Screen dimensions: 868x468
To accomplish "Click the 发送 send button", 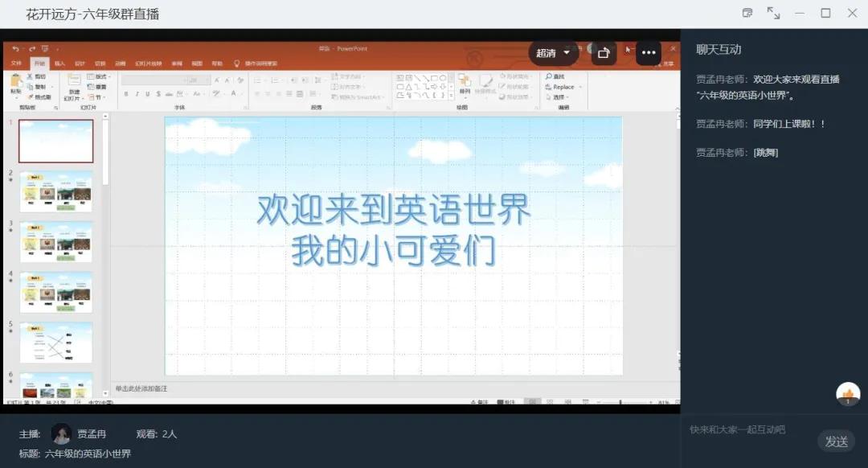I will [837, 441].
